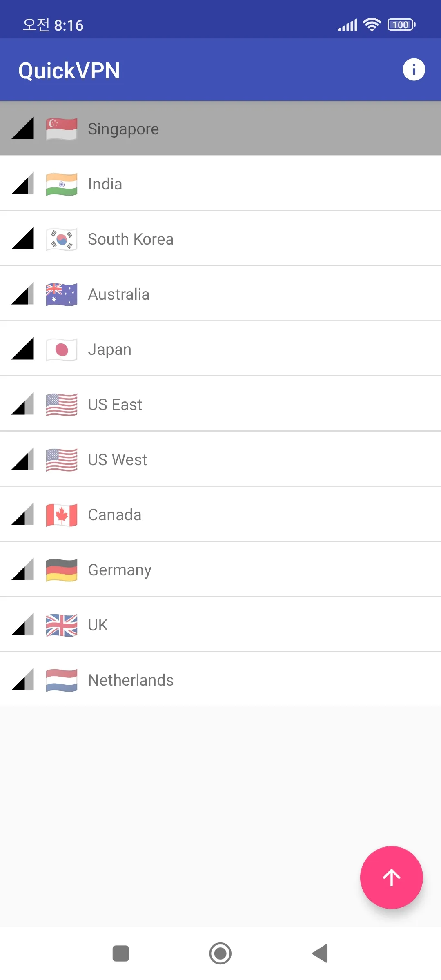The height and width of the screenshot is (980, 441).
Task: Click the Japan flag icon
Action: point(61,350)
